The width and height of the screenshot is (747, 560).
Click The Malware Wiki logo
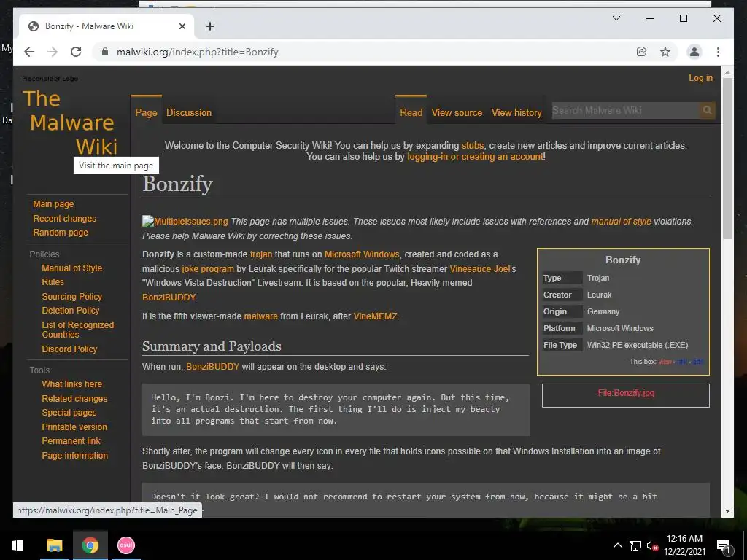pyautogui.click(x=70, y=122)
